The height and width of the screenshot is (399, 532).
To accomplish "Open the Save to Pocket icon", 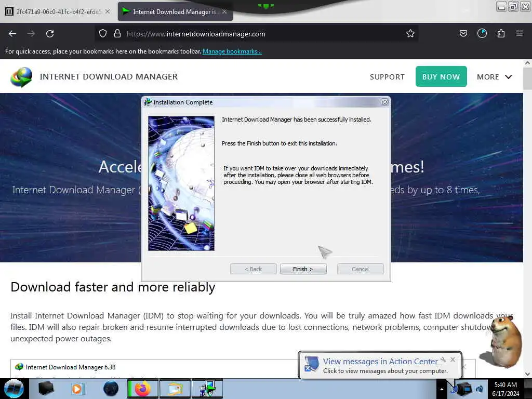I will [463, 34].
